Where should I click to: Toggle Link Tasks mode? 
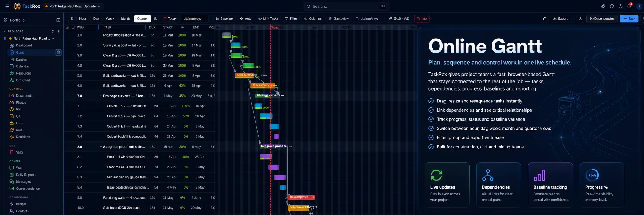point(268,19)
